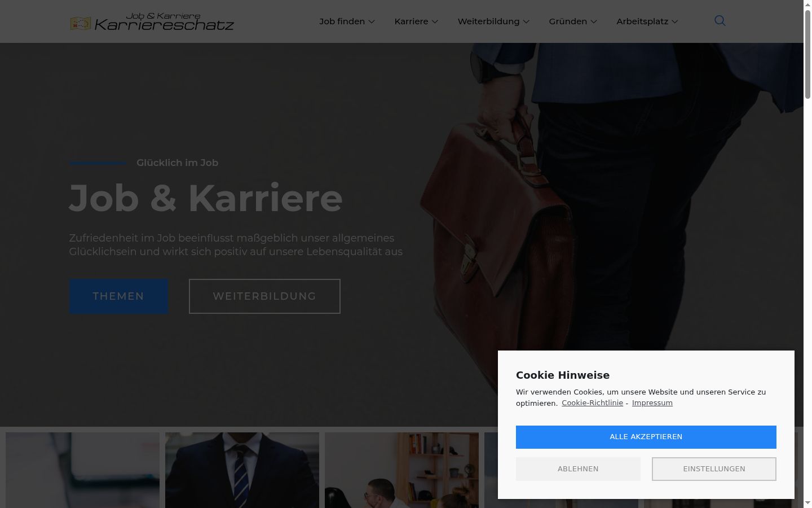This screenshot has height=508, width=812.
Task: Open the Karriere menu item
Action: [x=411, y=21]
